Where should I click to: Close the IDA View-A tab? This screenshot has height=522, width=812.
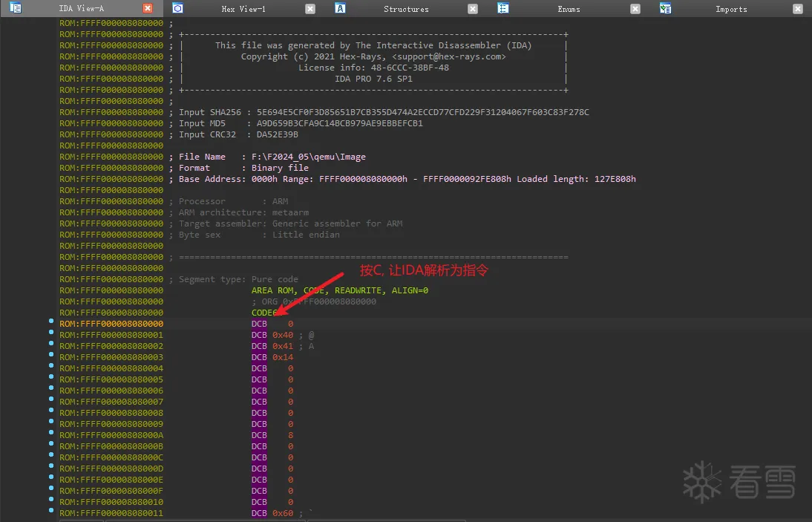[148, 8]
